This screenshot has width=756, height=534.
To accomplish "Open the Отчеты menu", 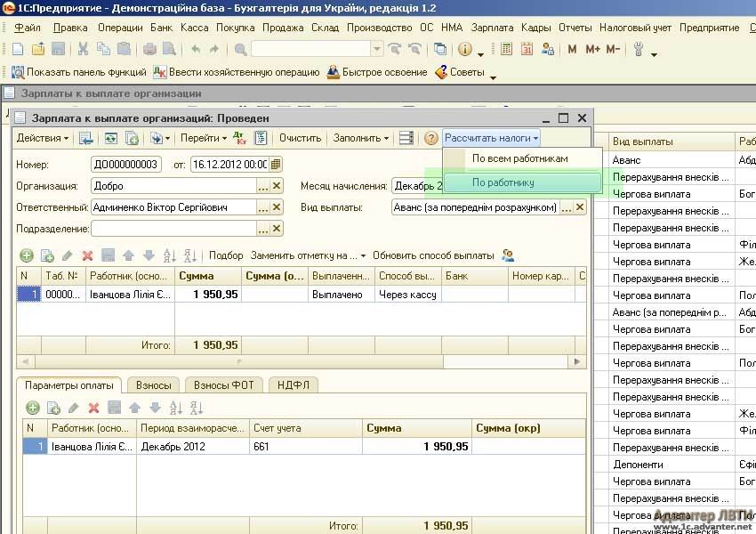I will [x=575, y=28].
